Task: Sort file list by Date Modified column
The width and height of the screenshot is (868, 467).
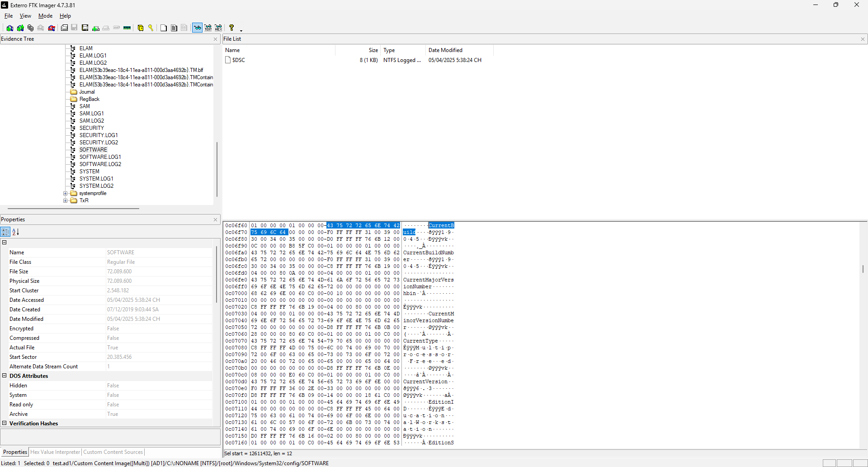Action: pos(459,50)
